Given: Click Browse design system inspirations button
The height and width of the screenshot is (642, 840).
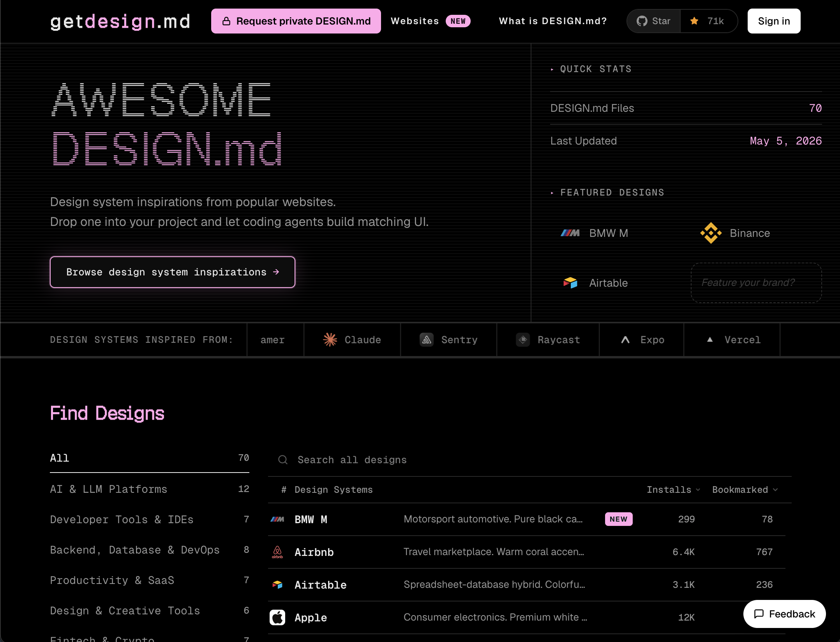Looking at the screenshot, I should coord(173,272).
